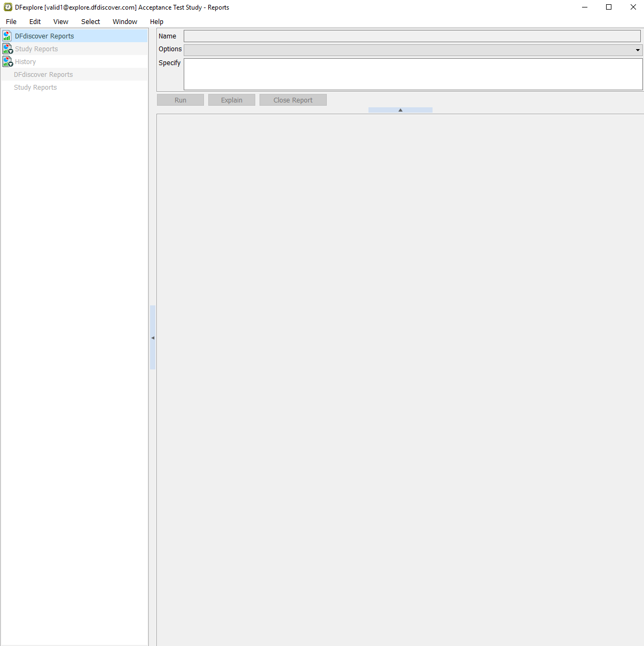
Task: Open the View menu
Action: [x=61, y=22]
